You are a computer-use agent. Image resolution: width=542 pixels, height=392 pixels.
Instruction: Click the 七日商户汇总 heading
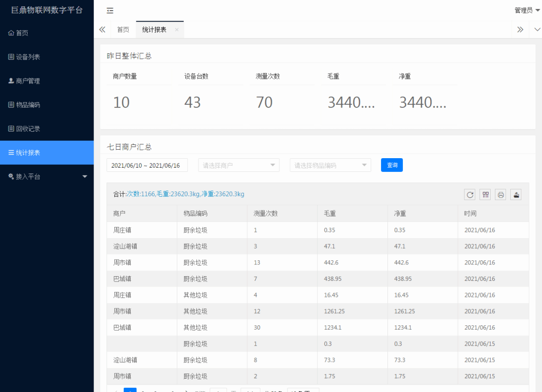click(129, 147)
